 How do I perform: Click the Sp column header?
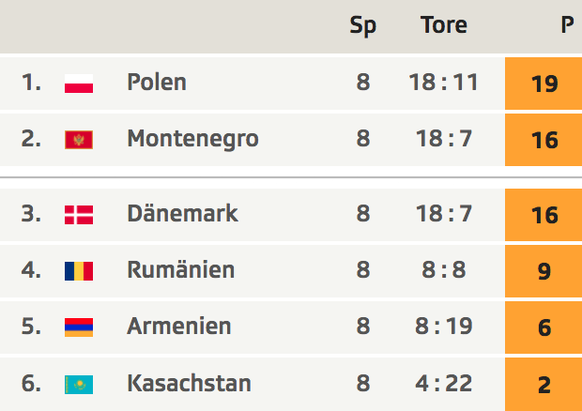pyautogui.click(x=363, y=26)
